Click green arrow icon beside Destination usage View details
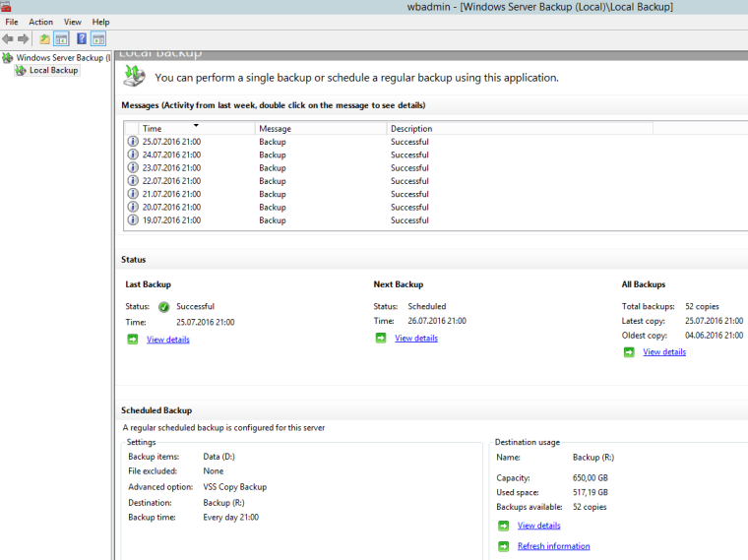The height and width of the screenshot is (560, 748). pos(503,526)
